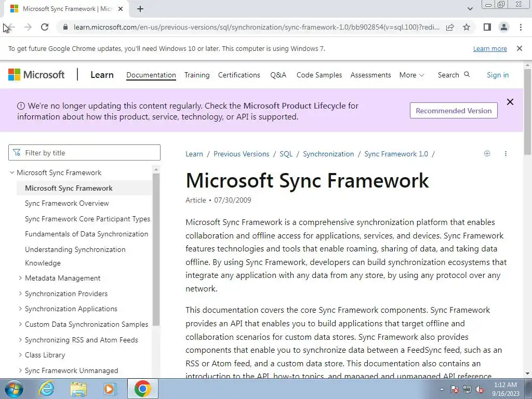
Task: Click Sign in link
Action: point(498,75)
